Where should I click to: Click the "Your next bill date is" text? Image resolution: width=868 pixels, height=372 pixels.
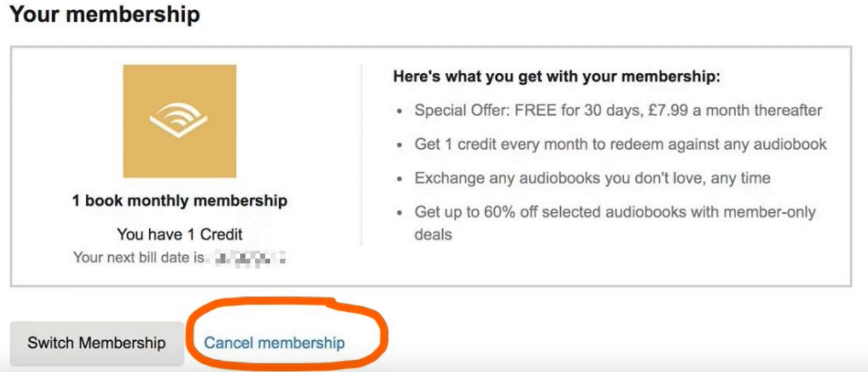tap(139, 257)
